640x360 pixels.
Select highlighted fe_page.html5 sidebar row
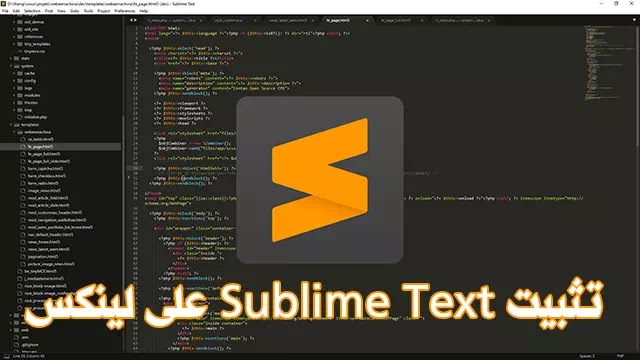coord(60,147)
